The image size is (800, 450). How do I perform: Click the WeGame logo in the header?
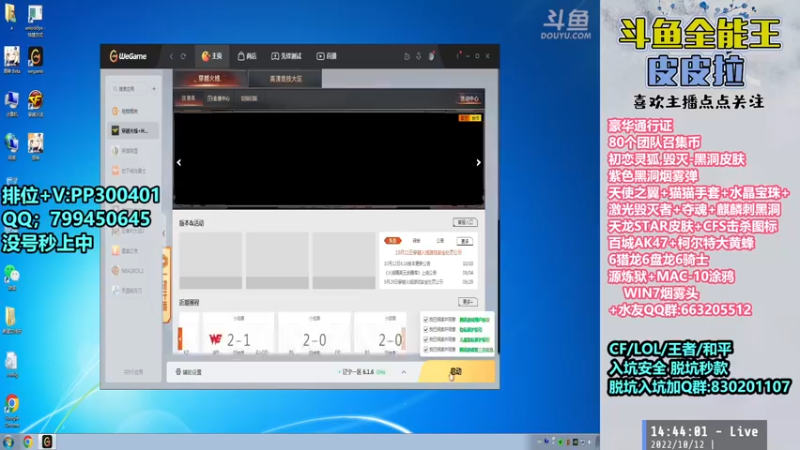point(128,56)
